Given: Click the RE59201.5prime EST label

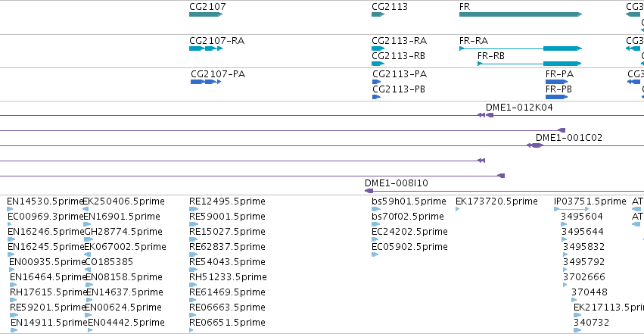Looking at the screenshot, I should coord(48,307).
